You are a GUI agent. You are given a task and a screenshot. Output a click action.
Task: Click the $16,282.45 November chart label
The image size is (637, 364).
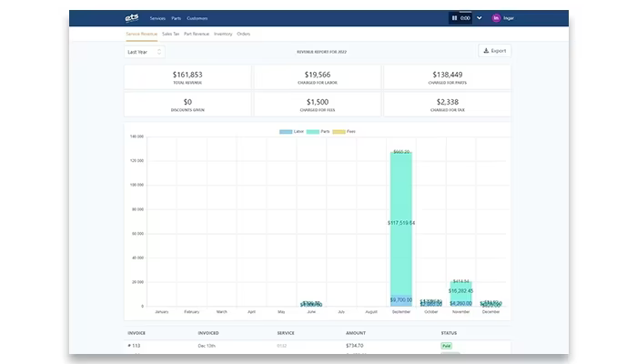461,291
